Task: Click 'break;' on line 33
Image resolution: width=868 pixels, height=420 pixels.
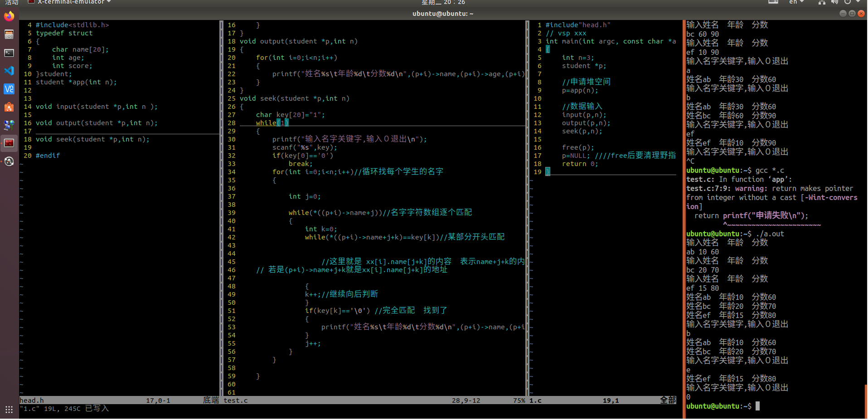Action: pyautogui.click(x=301, y=164)
